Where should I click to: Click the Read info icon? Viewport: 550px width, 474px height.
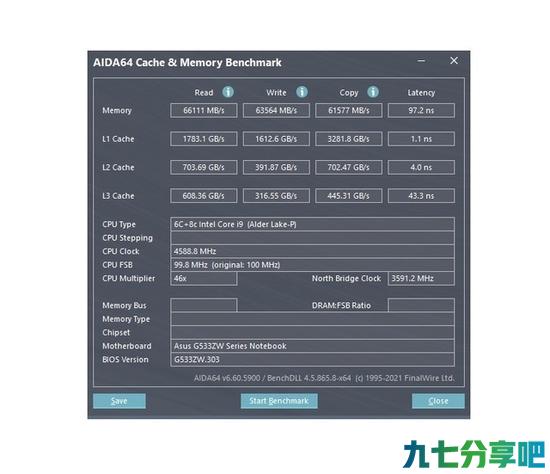228,92
